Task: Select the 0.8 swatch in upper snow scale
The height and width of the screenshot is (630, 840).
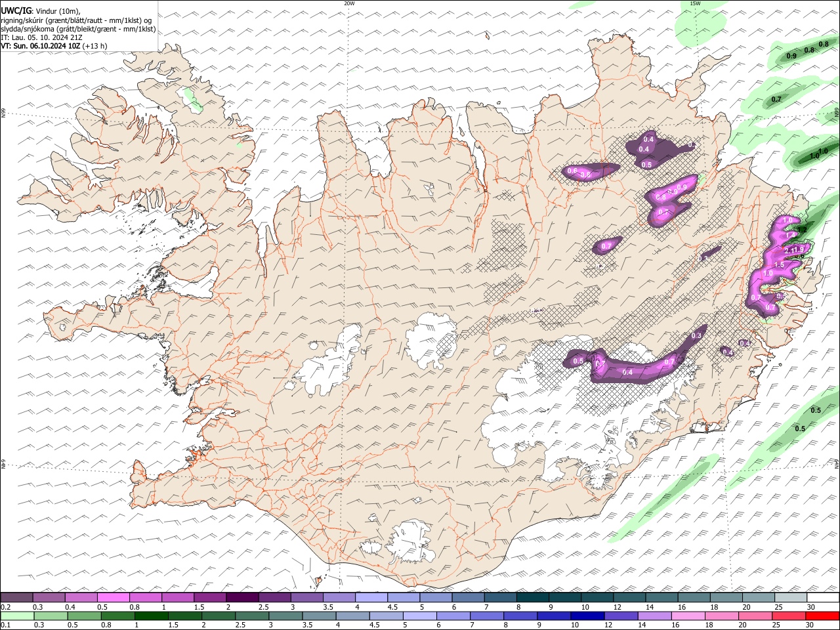Action: point(145,597)
